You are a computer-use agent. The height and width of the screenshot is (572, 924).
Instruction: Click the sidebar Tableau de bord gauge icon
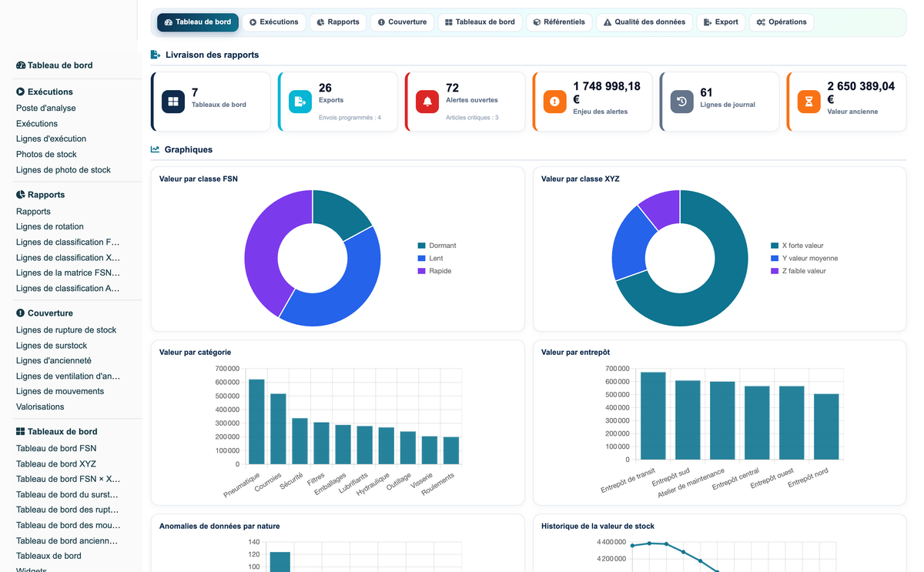click(x=21, y=65)
